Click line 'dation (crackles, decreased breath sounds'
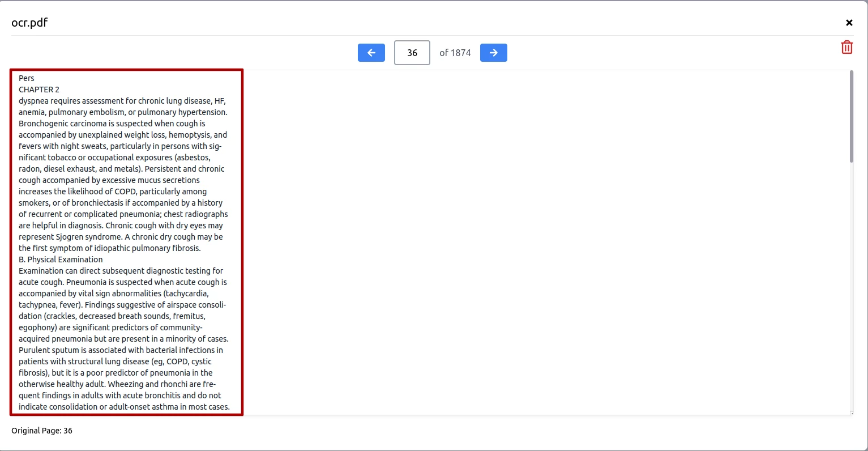This screenshot has height=451, width=868. click(x=112, y=316)
